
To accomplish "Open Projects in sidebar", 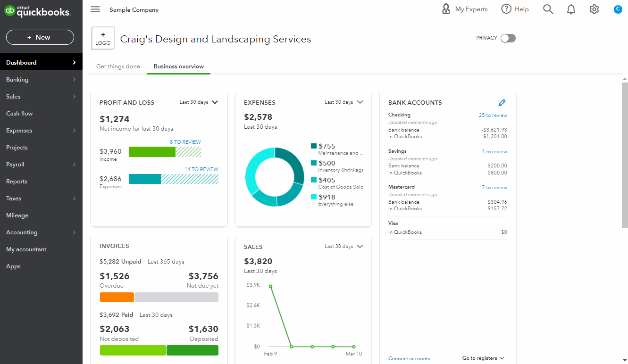I will point(41,147).
